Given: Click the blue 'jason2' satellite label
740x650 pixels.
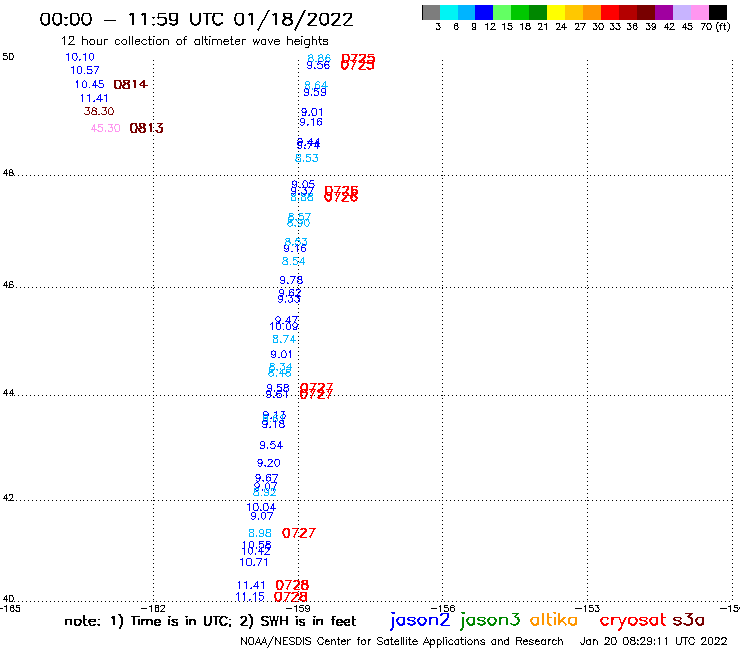Looking at the screenshot, I should [420, 620].
